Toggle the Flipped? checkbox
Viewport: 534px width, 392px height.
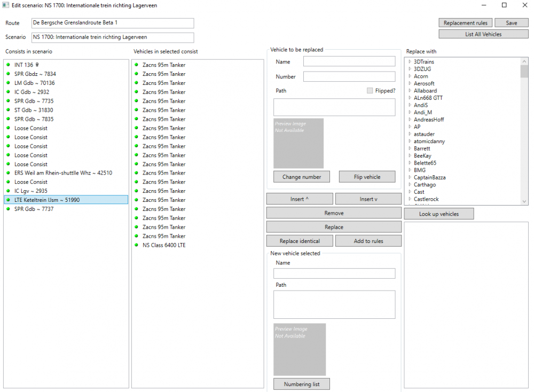pos(370,91)
